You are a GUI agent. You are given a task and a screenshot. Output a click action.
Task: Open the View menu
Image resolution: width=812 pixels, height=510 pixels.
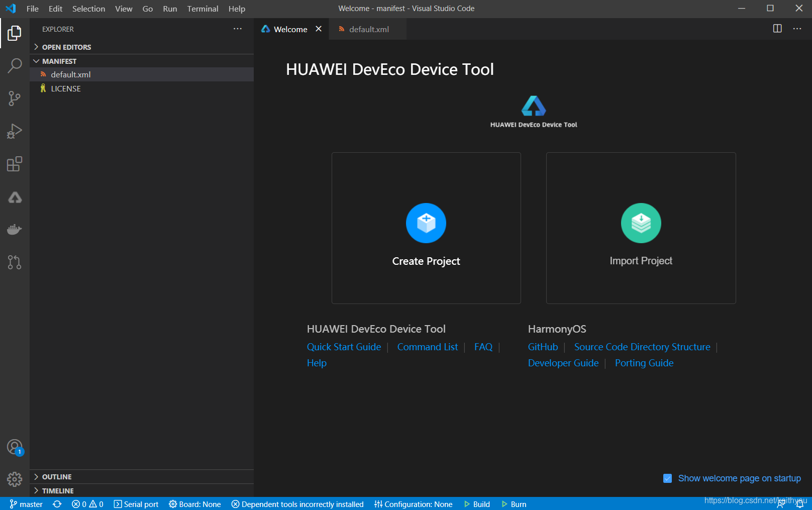point(124,9)
